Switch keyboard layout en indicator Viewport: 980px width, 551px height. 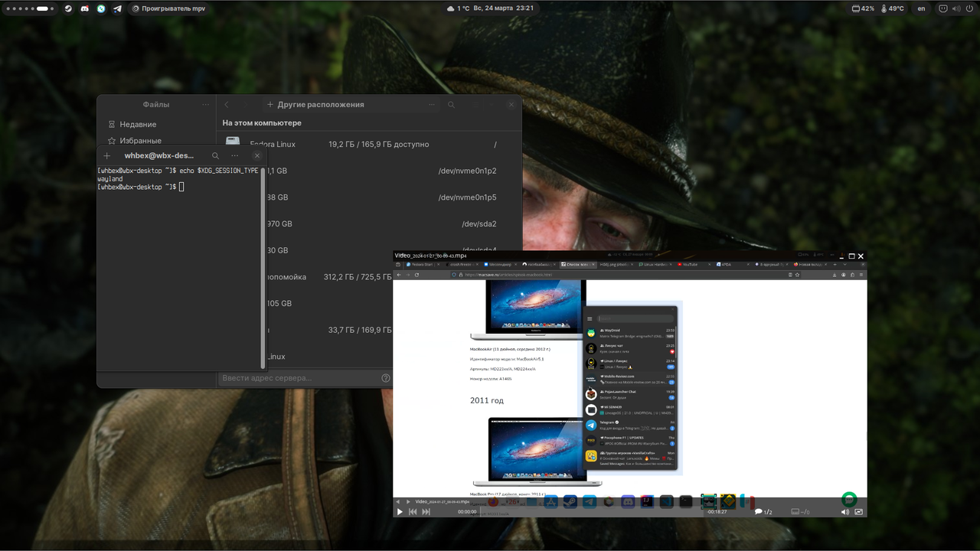[x=922, y=8]
